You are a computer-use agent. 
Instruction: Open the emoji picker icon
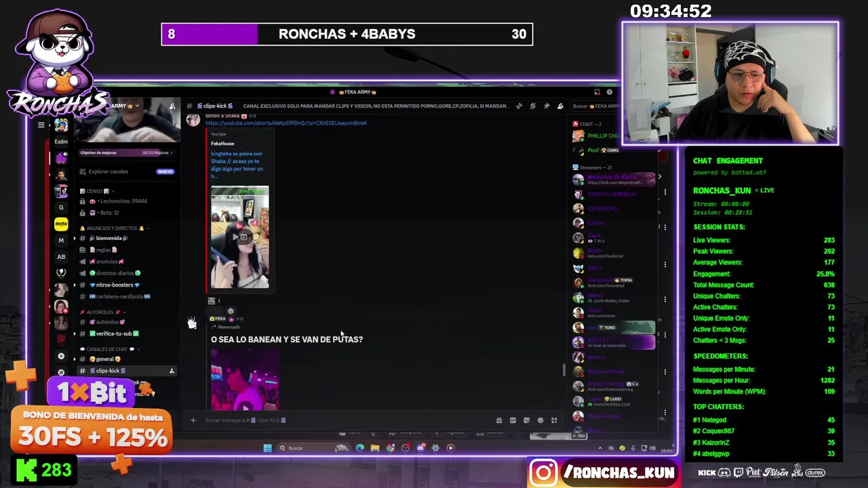click(x=540, y=420)
